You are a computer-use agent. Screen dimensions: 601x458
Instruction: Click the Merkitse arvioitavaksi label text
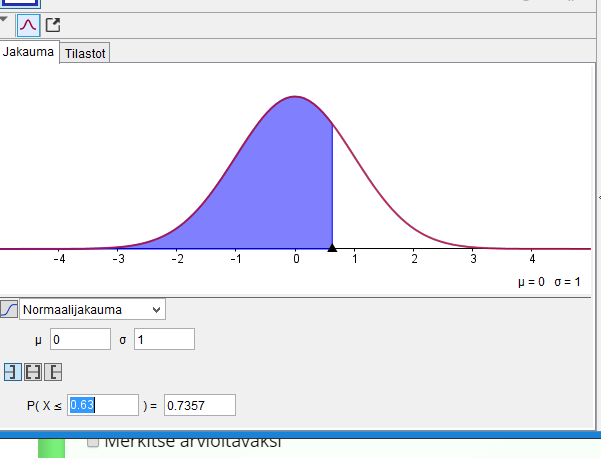[192, 441]
